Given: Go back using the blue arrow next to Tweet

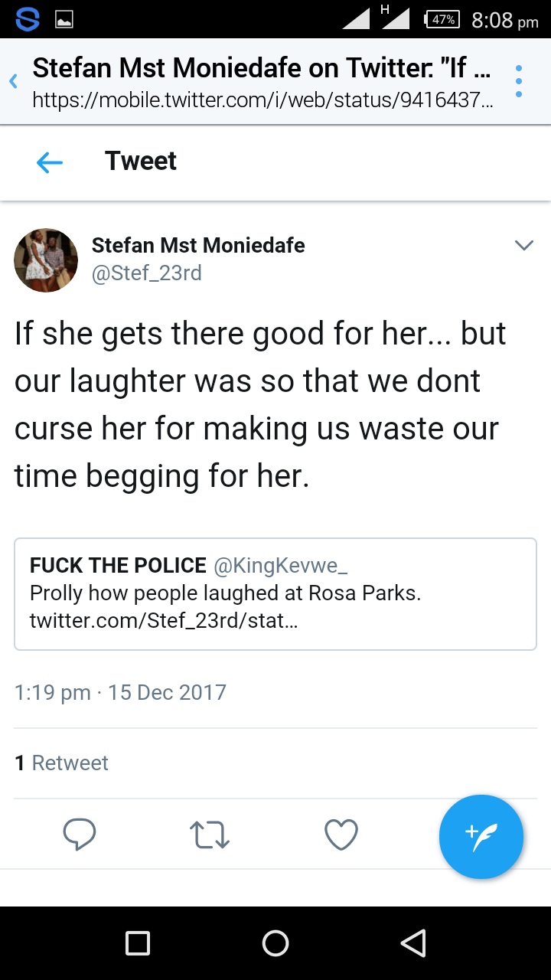Looking at the screenshot, I should click(50, 162).
